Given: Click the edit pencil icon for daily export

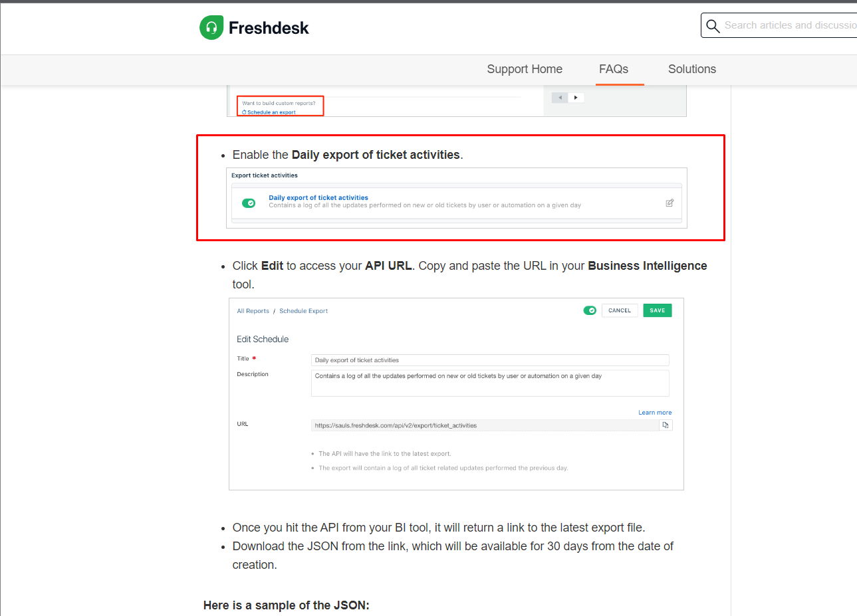Looking at the screenshot, I should pyautogui.click(x=670, y=203).
